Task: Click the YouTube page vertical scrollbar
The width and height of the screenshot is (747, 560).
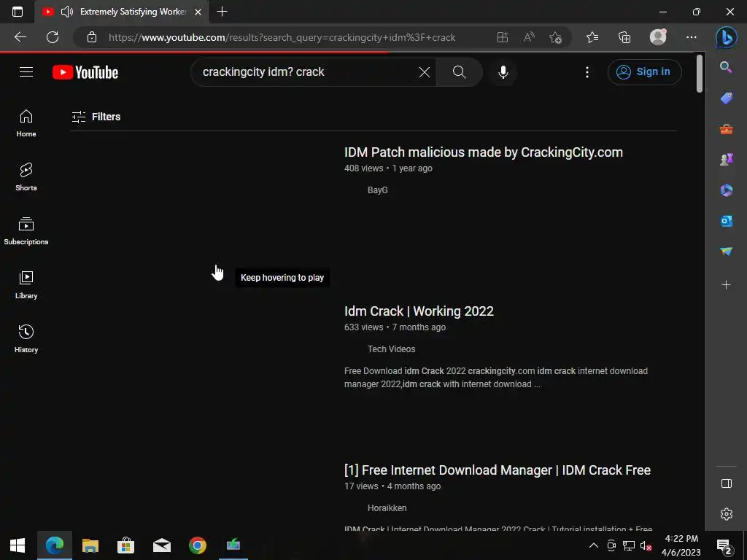Action: coord(700,74)
